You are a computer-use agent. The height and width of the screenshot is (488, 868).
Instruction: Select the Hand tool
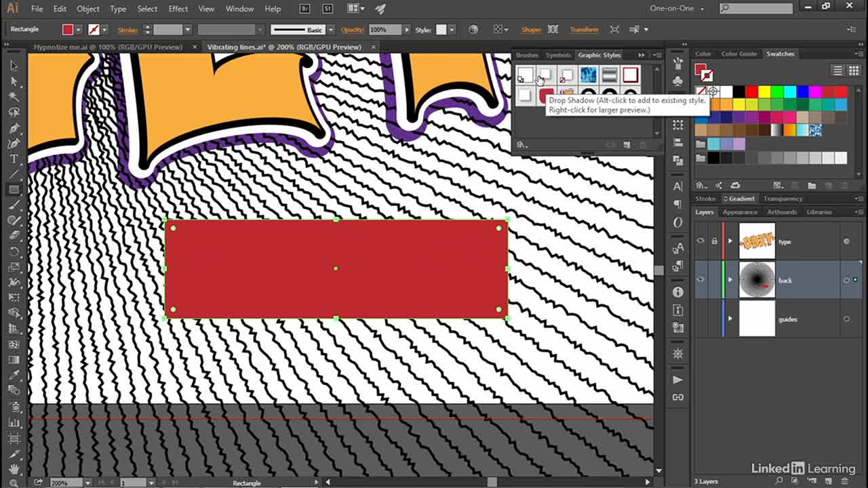point(14,469)
